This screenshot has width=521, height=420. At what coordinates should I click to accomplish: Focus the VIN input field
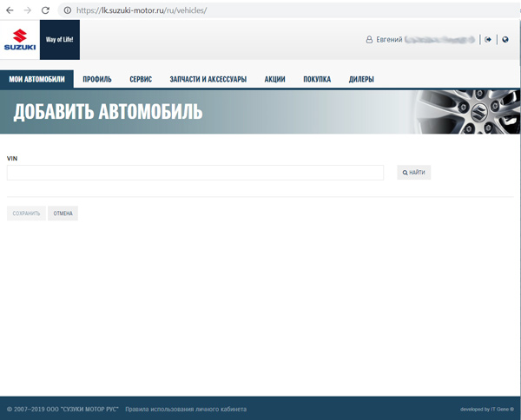195,173
